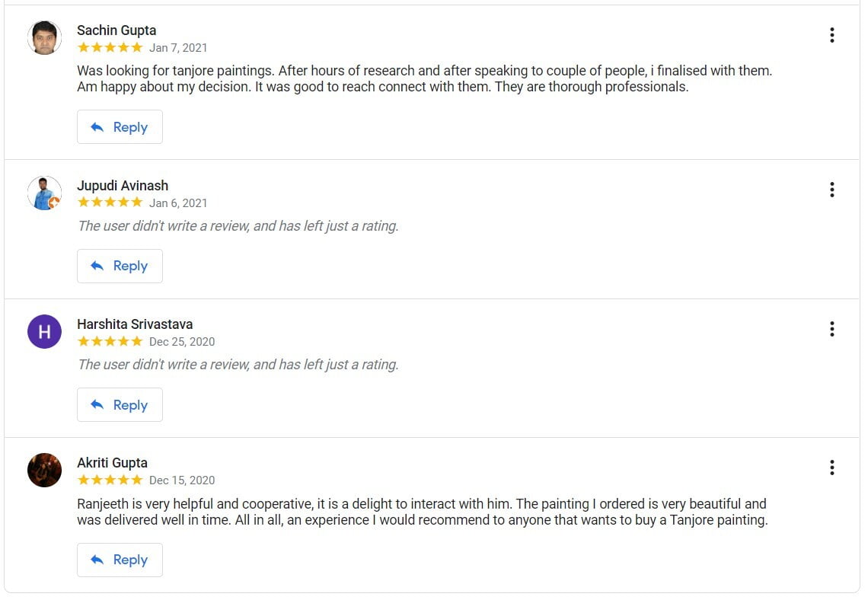Viewport: 868px width, 600px height.
Task: Open kebab menu for Akriti Gupta's review
Action: [831, 468]
